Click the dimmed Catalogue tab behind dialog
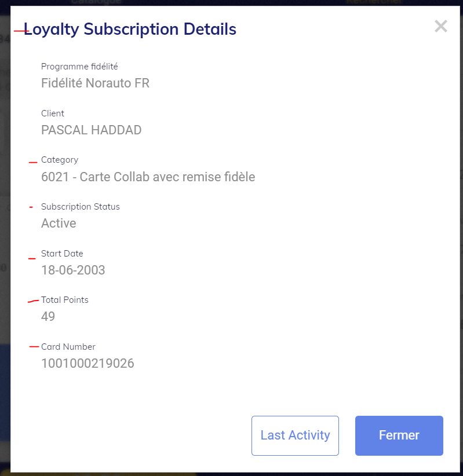 pyautogui.click(x=96, y=2)
